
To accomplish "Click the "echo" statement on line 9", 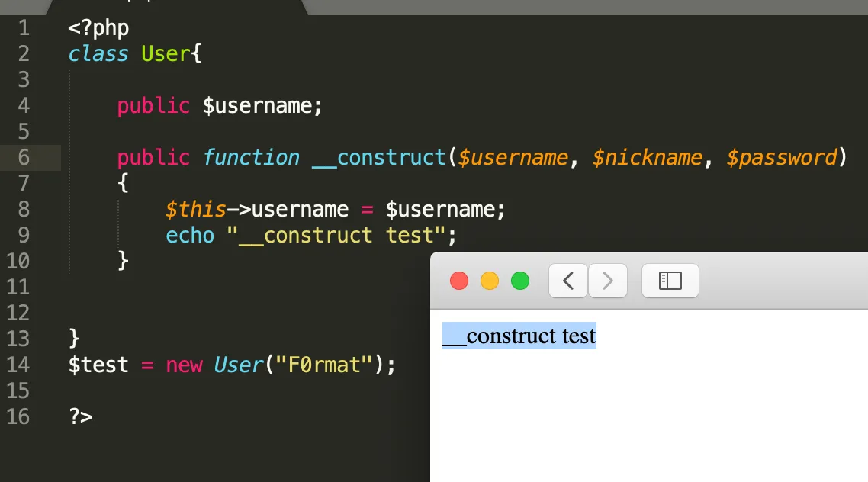I will pyautogui.click(x=190, y=235).
